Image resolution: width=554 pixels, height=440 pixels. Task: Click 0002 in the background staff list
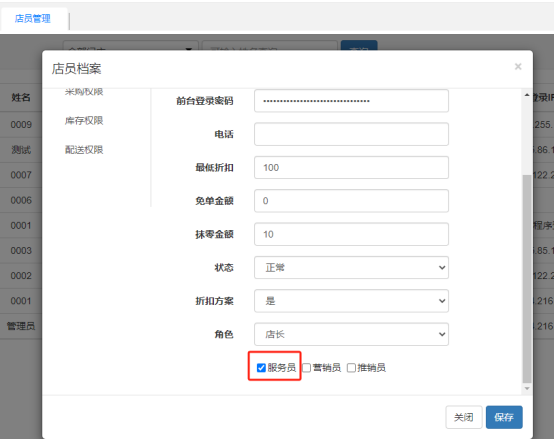[21, 276]
